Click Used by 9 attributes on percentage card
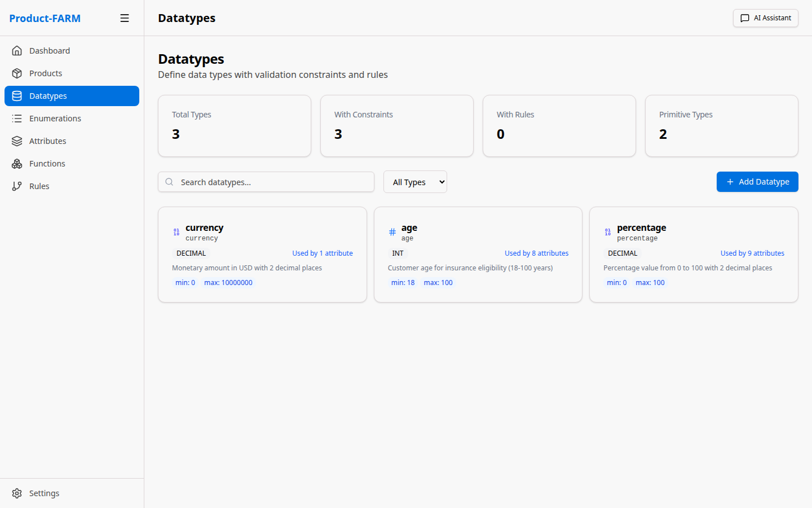 coord(752,253)
